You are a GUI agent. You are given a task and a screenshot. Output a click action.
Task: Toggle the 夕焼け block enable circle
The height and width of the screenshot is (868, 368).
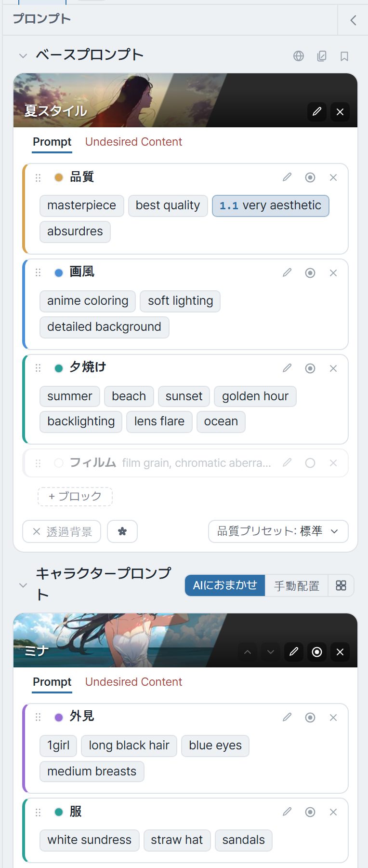tap(310, 368)
